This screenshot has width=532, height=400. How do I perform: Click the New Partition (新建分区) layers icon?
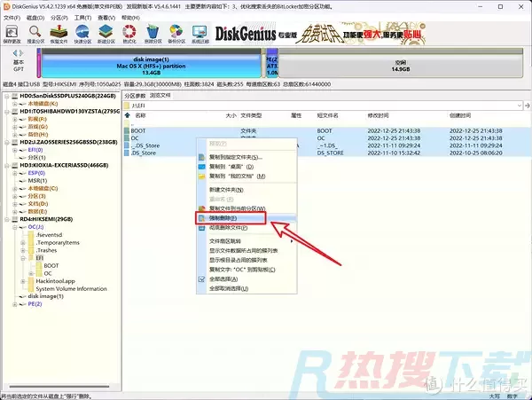(x=106, y=32)
